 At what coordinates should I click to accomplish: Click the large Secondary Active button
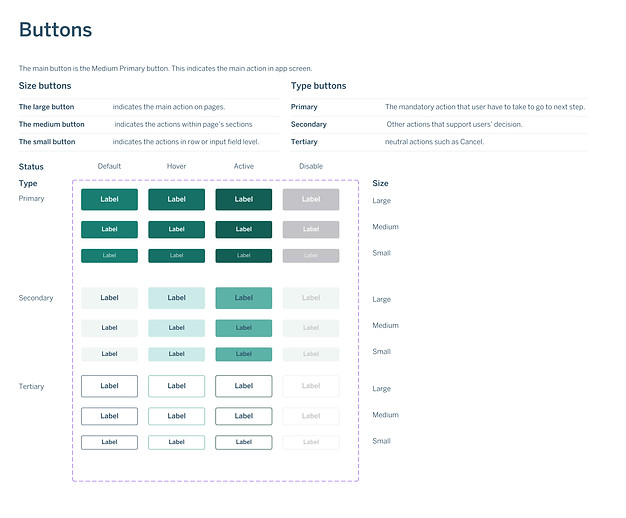tap(244, 298)
